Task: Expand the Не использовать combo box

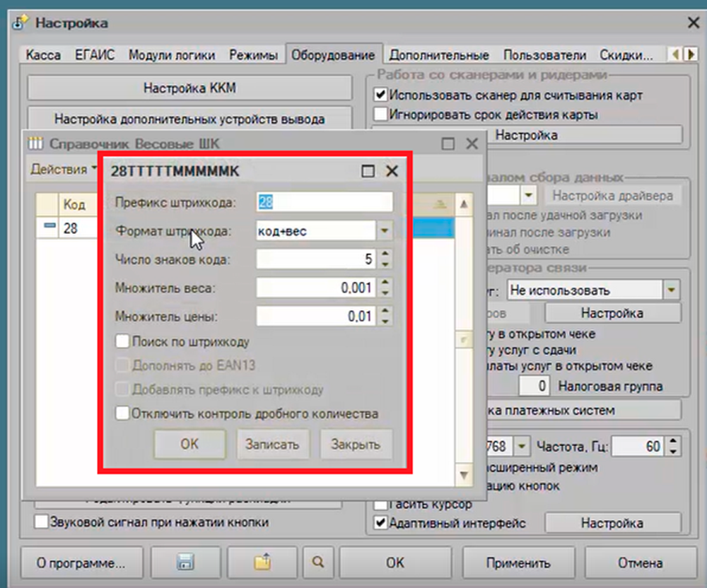Action: pyautogui.click(x=670, y=290)
